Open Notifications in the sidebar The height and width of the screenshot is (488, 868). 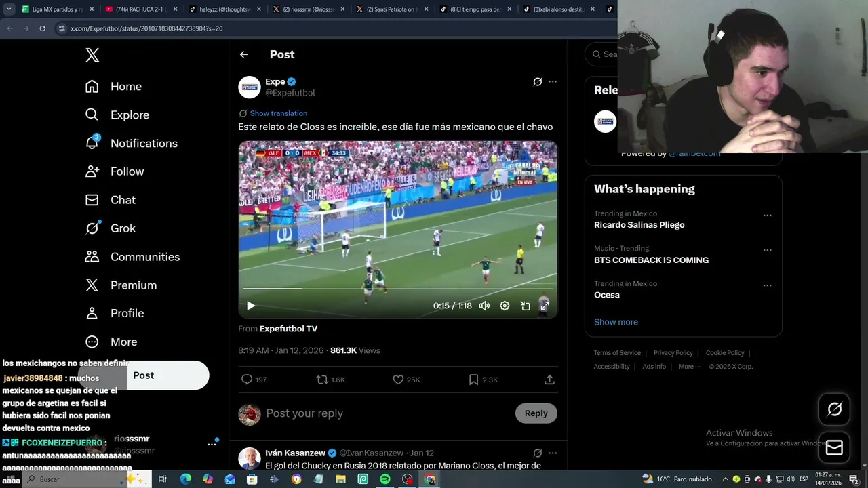point(131,143)
